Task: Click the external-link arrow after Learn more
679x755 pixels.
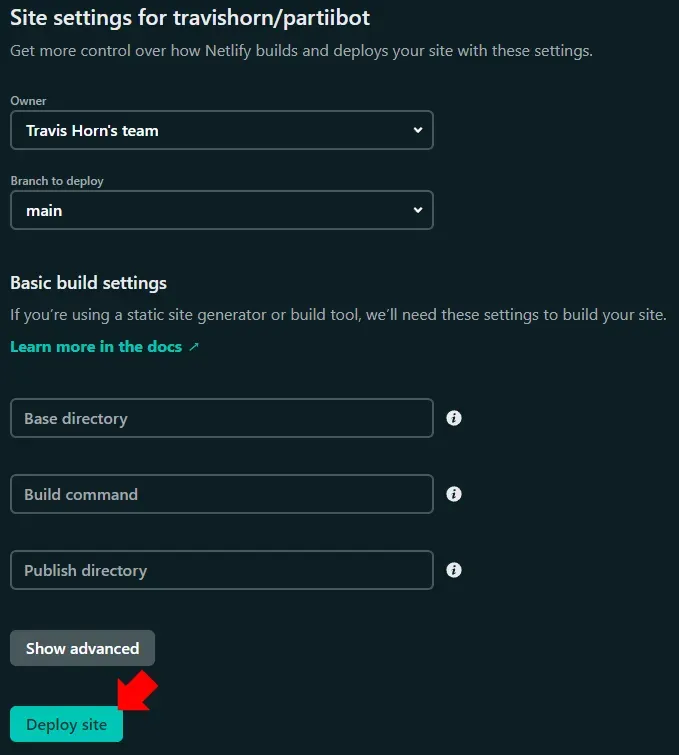Action: [x=194, y=347]
